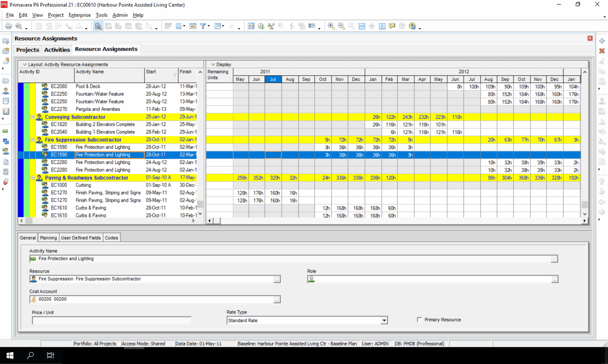This screenshot has width=608, height=364.
Task: Toggle the bottom layout panel icon
Action: coord(362,26)
